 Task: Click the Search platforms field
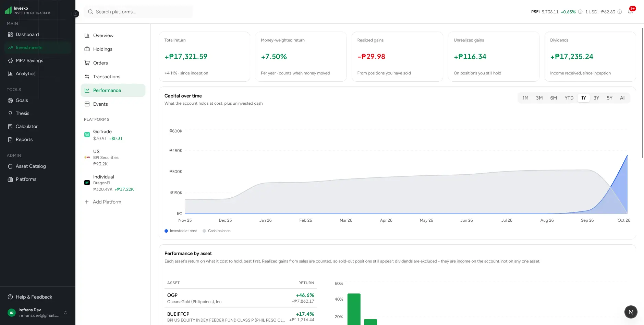pyautogui.click(x=138, y=12)
